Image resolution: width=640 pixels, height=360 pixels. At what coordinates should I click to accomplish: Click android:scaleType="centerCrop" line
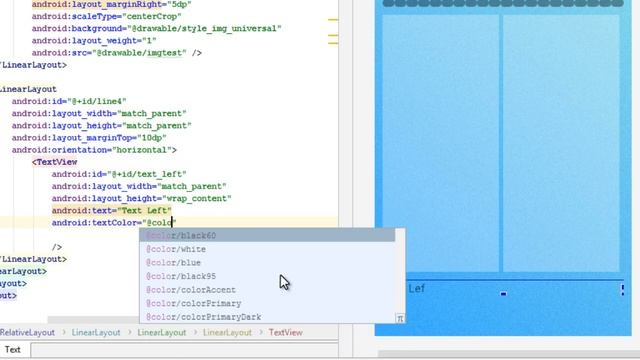pos(107,16)
